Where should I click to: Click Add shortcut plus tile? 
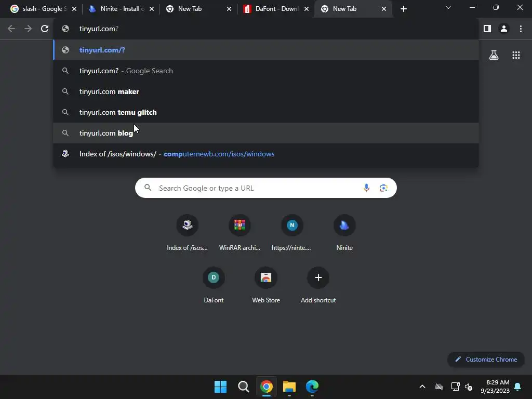(x=318, y=285)
